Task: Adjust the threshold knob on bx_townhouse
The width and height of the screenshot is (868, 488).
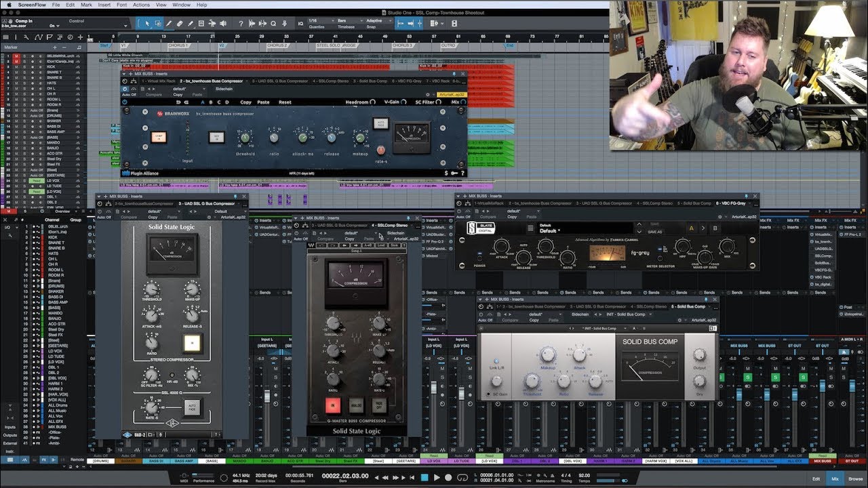Action: 245,138
